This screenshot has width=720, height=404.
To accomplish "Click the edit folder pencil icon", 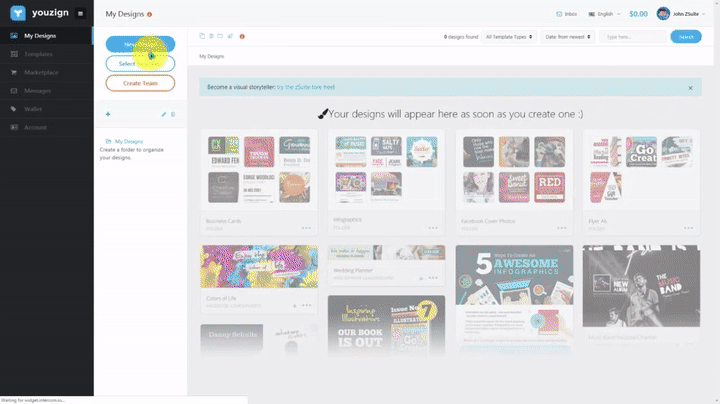I will tap(164, 114).
